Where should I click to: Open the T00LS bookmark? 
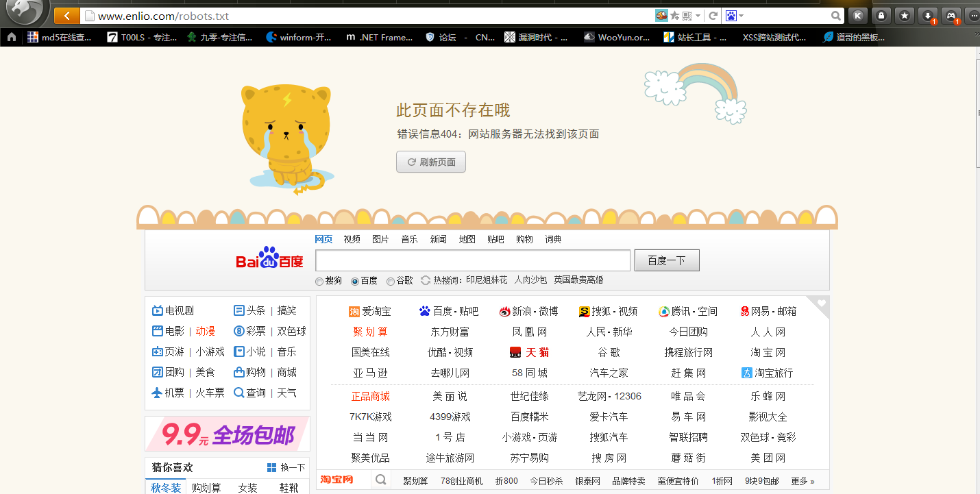pos(142,38)
